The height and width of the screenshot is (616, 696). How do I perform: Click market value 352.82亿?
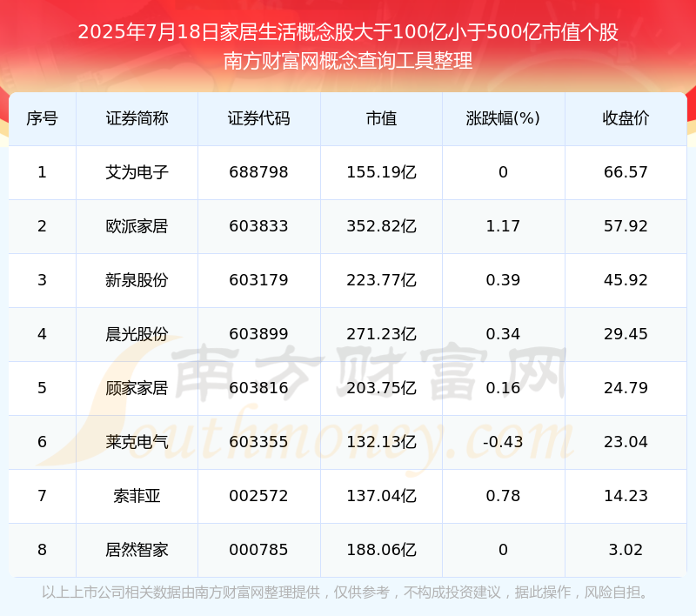click(x=381, y=226)
